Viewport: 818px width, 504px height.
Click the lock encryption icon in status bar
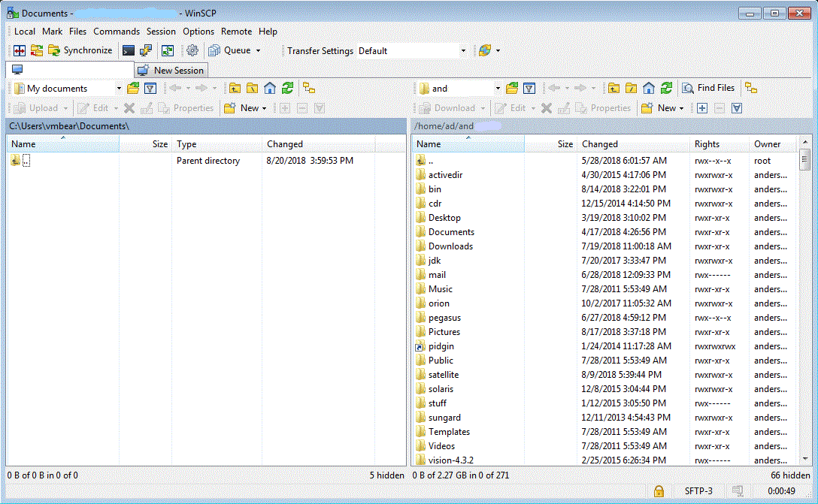[659, 491]
